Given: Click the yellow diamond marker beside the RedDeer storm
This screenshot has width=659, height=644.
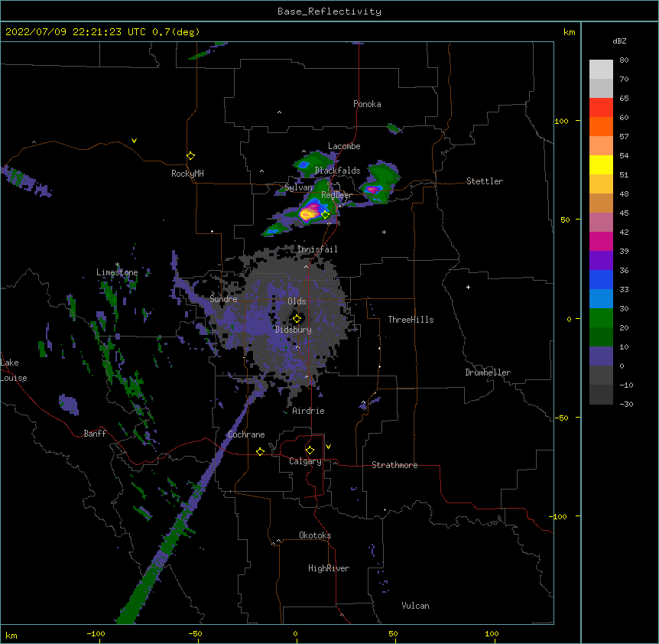Looking at the screenshot, I should click(326, 215).
